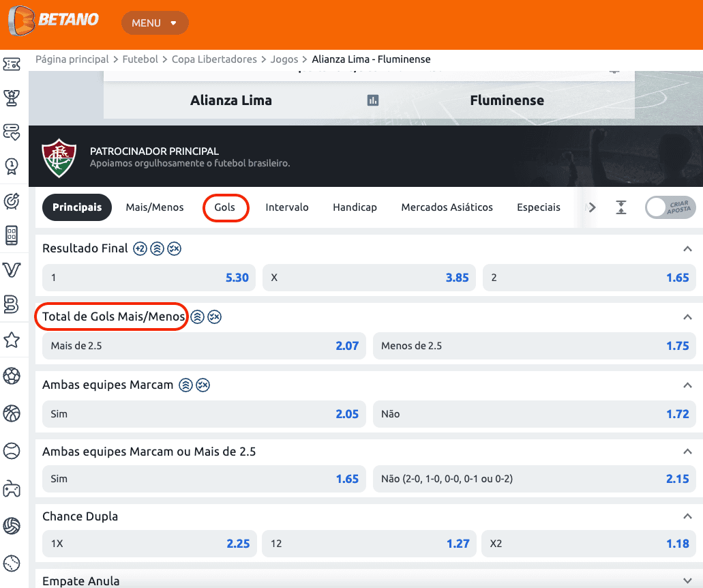
Task: Click the check-x icon beside Resultado Final
Action: tap(175, 248)
